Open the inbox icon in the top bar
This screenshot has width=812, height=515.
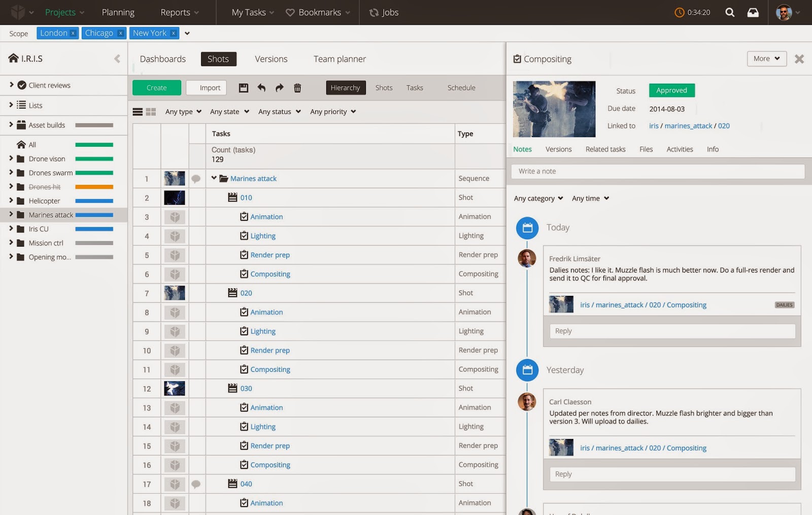pos(753,12)
